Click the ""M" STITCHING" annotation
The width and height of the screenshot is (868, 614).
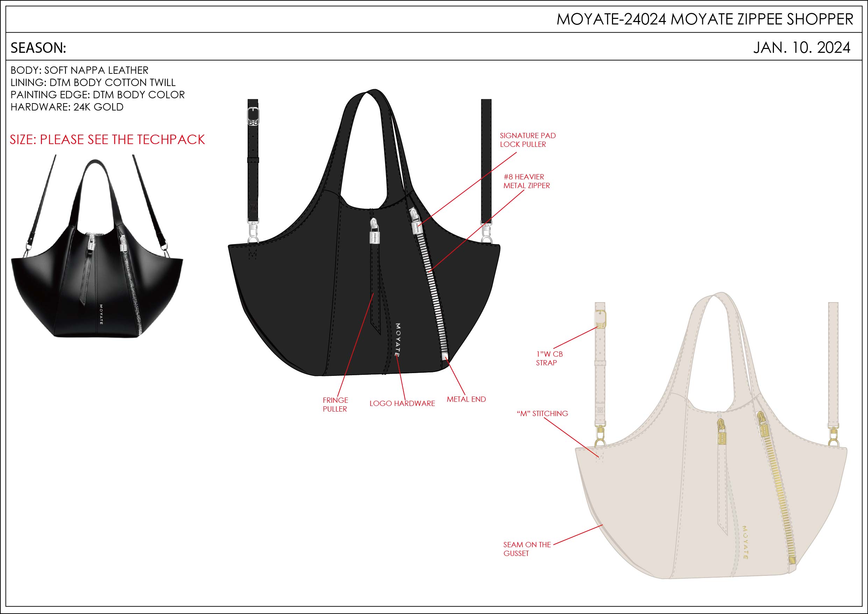[x=542, y=413]
